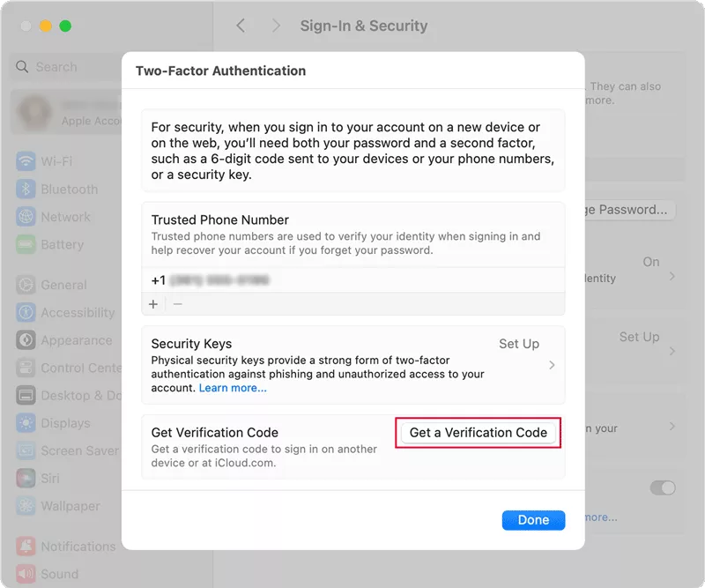Image resolution: width=705 pixels, height=588 pixels.
Task: Click the Accessibility icon
Action: (26, 313)
